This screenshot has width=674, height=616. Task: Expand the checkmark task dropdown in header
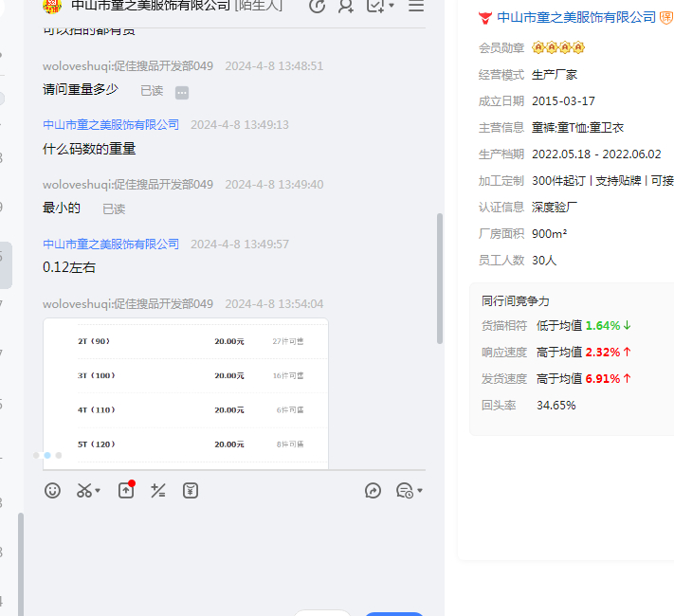pyautogui.click(x=392, y=7)
